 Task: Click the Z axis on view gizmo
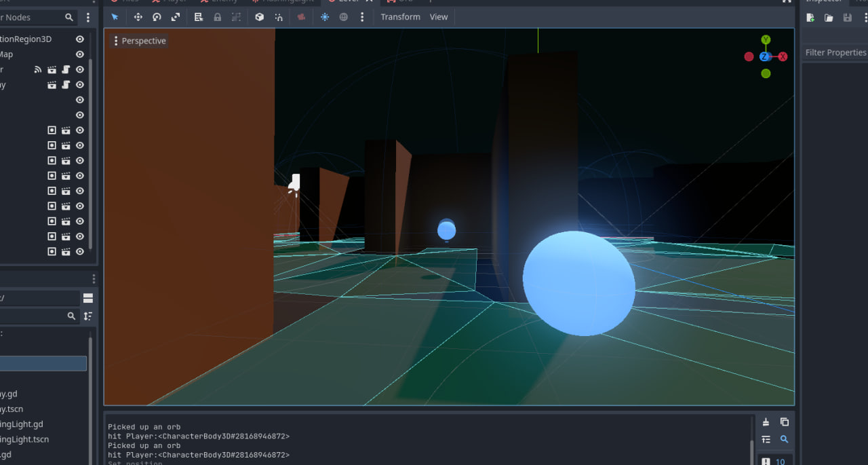(x=765, y=57)
